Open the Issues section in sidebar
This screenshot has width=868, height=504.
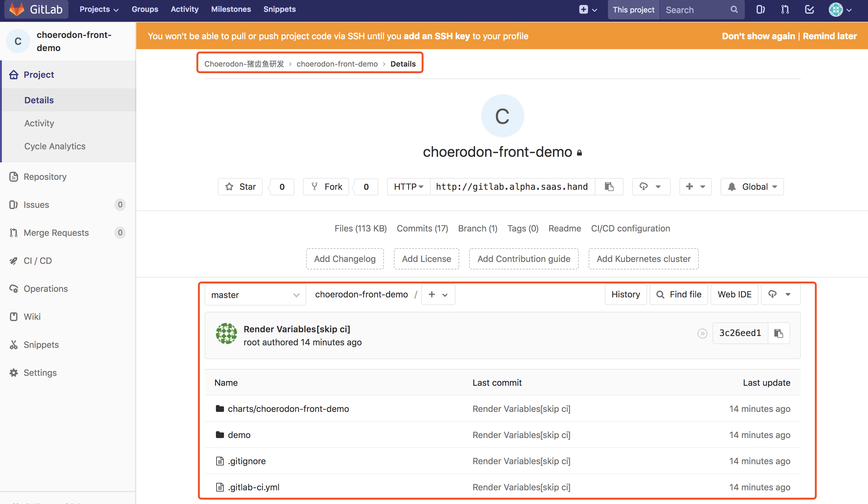[x=36, y=204]
